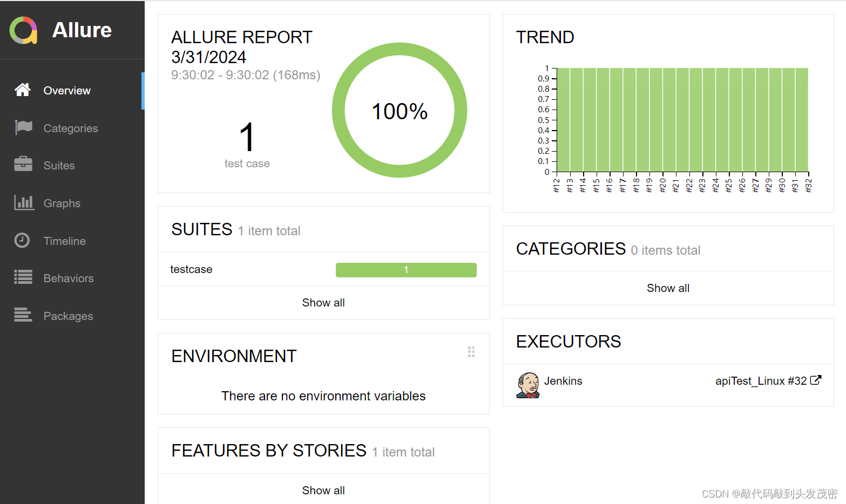The image size is (846, 504).
Task: Click the Allure logo icon
Action: pyautogui.click(x=23, y=30)
